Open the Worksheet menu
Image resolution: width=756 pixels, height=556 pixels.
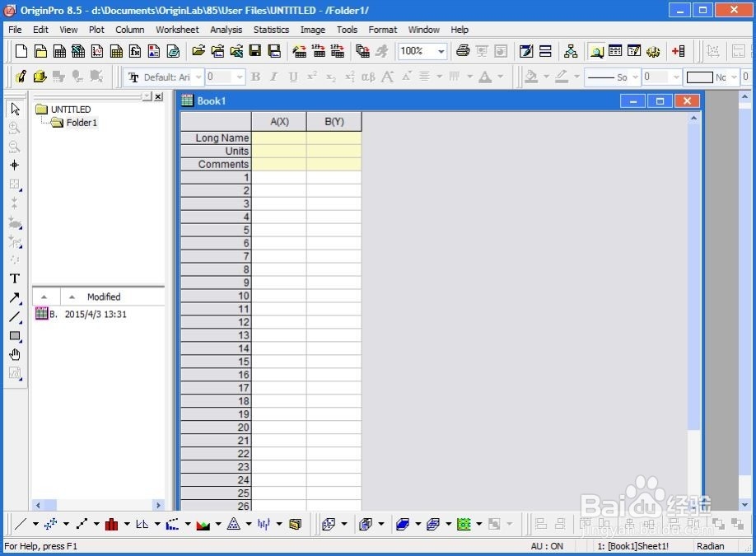point(177,30)
